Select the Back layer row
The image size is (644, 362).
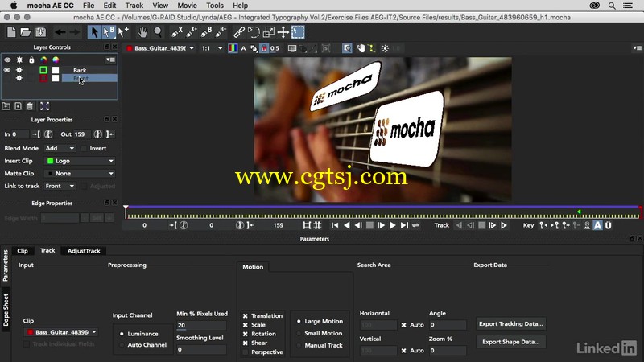pyautogui.click(x=89, y=70)
